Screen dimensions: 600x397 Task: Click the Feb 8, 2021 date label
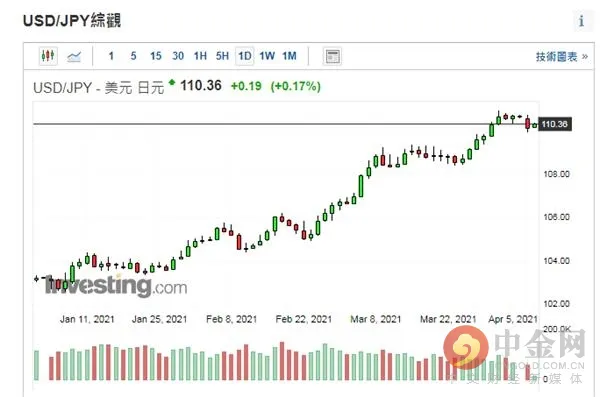(x=232, y=319)
